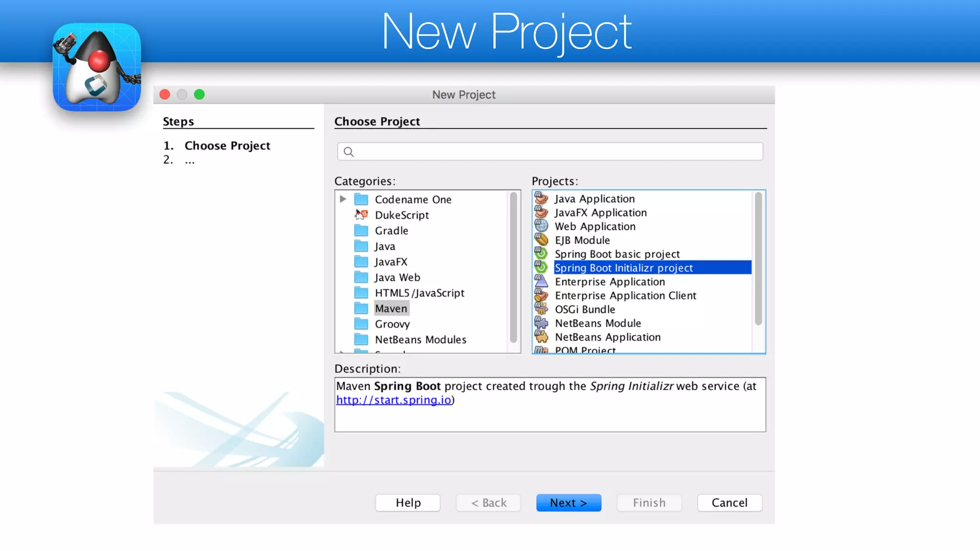Click the JavaFX Application project icon
Screen dimensions: 980x551
click(x=541, y=212)
